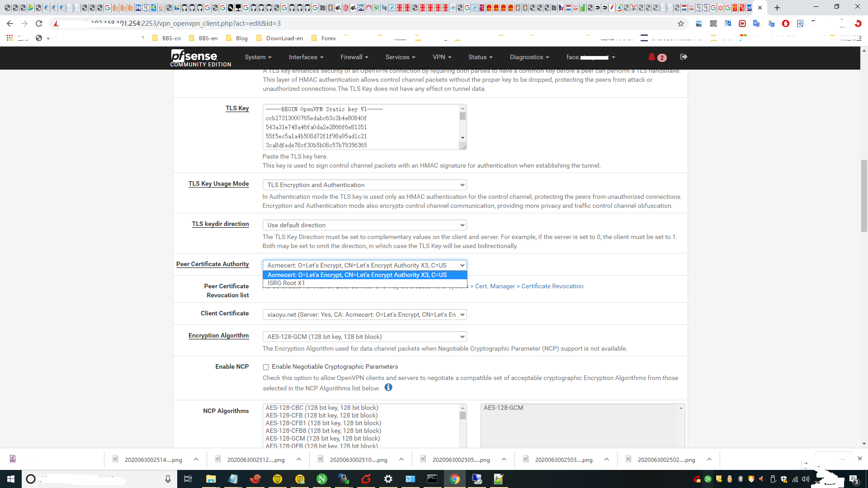Screen dimensions: 868x488
Task: Click the microphone icon in taskbar search
Action: [x=168, y=479]
